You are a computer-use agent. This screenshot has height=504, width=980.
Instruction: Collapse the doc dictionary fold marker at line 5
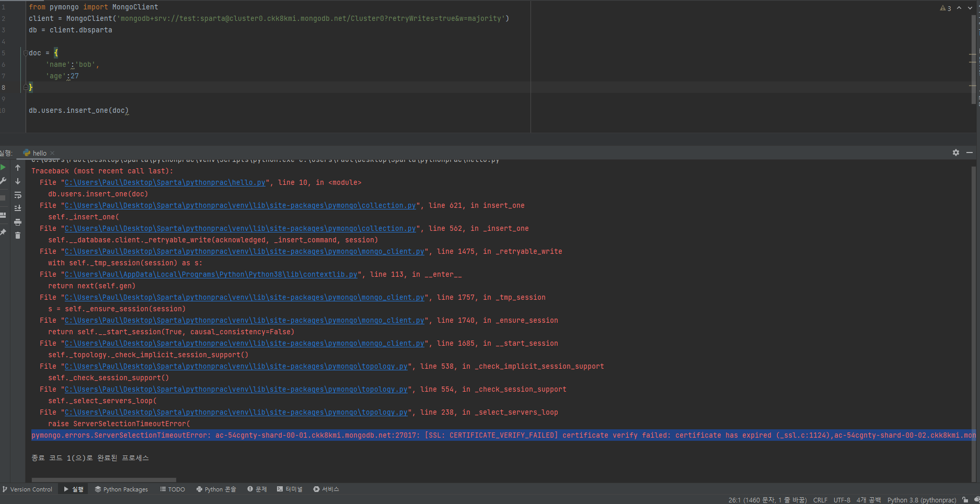click(25, 53)
